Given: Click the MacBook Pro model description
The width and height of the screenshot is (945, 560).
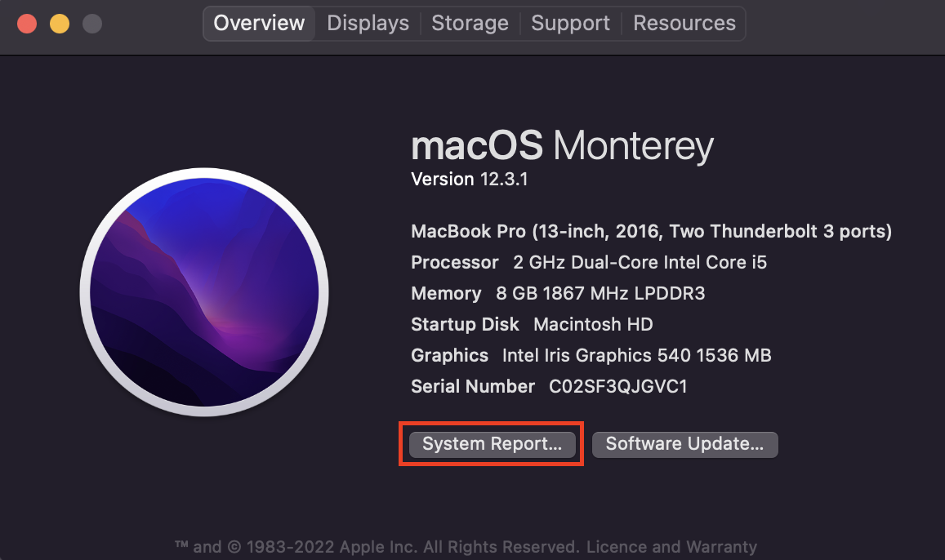Looking at the screenshot, I should (651, 231).
